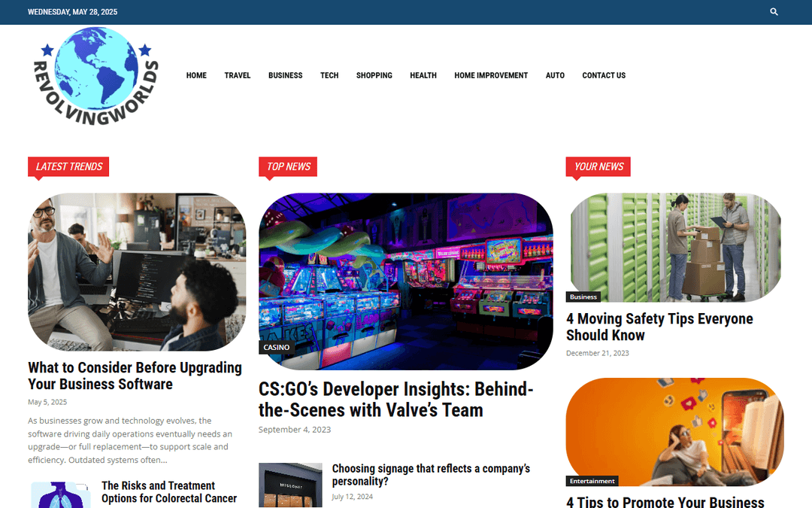Read 'What to Consider Before Upgrading Your Business Software'
Viewport: 812px width, 508px height.
pos(135,376)
